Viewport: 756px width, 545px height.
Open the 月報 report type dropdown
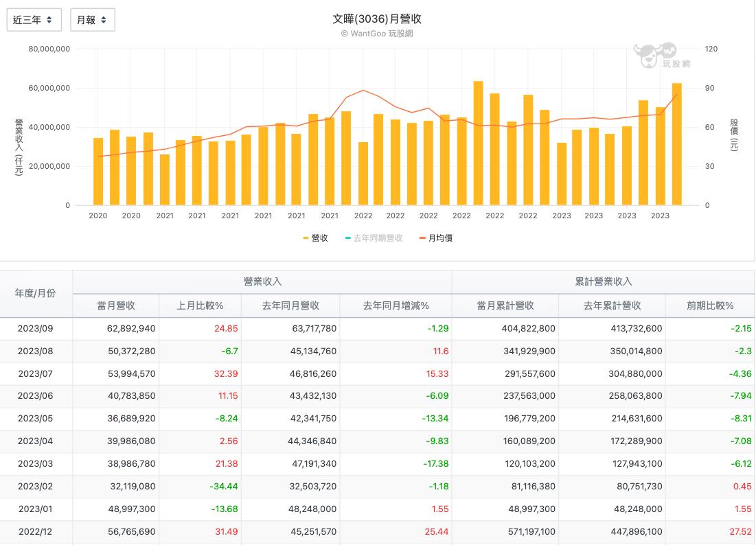coord(92,20)
